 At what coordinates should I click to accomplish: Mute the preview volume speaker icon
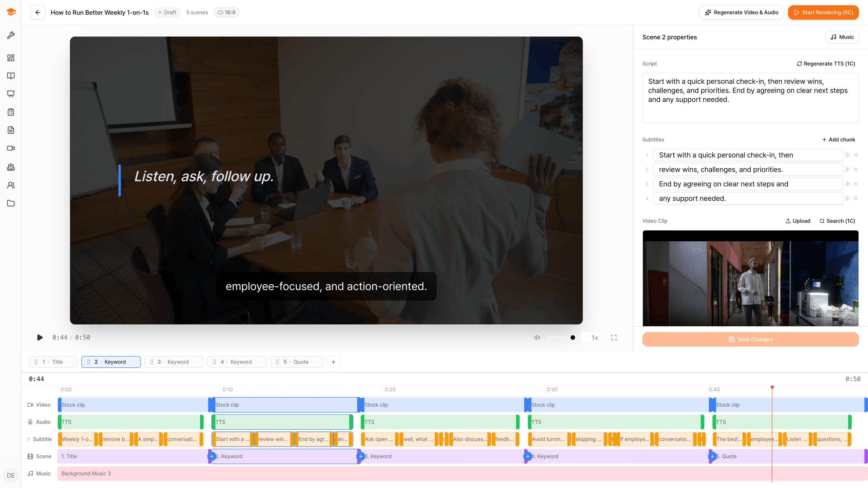tap(537, 338)
